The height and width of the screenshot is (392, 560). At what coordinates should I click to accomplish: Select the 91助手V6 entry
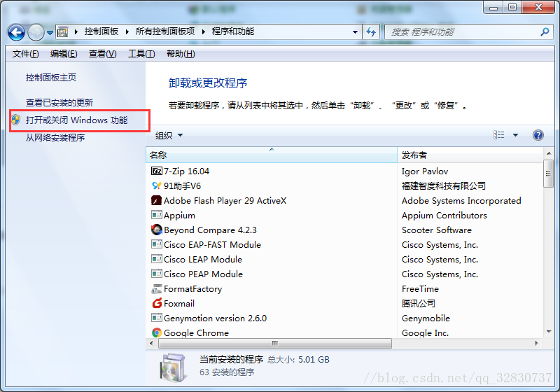pyautogui.click(x=182, y=186)
